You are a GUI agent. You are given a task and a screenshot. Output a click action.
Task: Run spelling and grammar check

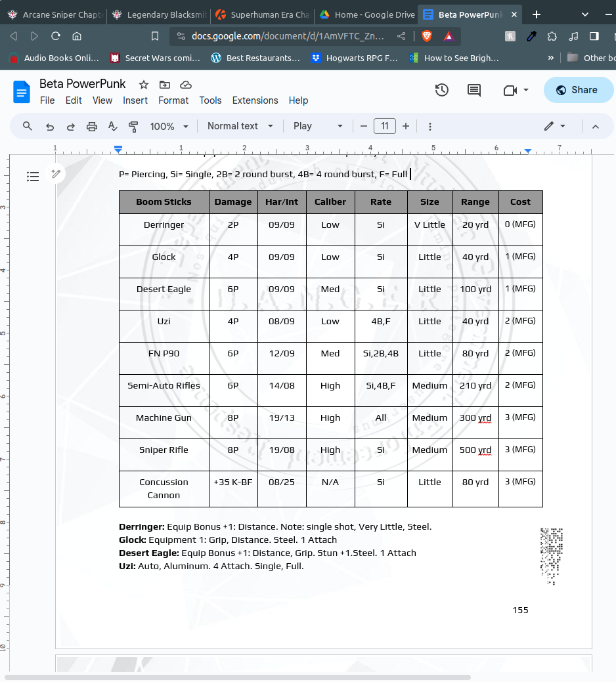[113, 127]
